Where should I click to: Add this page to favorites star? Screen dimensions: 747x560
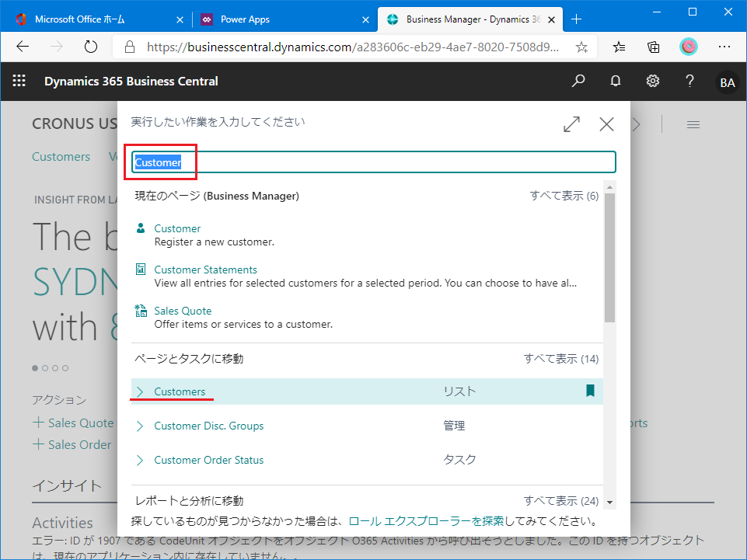(581, 47)
